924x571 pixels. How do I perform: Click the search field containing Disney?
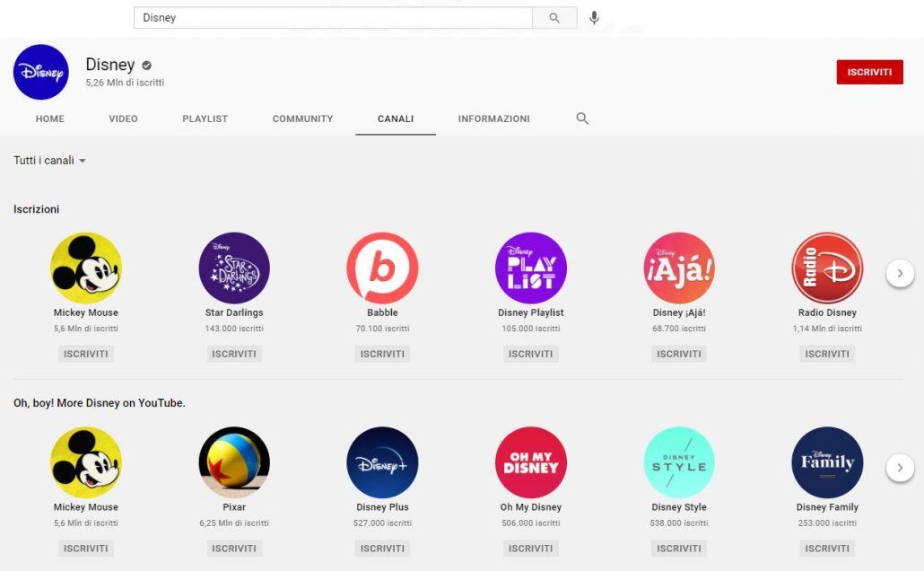tap(333, 18)
